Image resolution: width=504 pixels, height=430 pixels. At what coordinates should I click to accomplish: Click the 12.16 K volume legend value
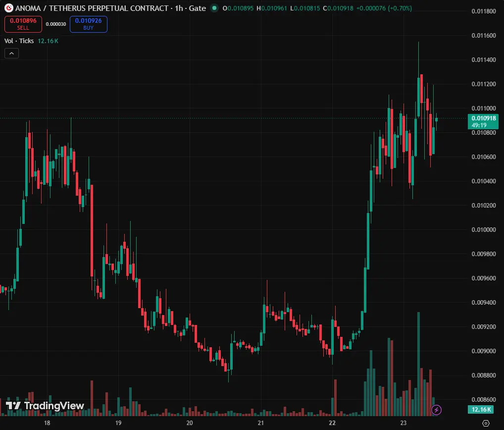pyautogui.click(x=48, y=41)
